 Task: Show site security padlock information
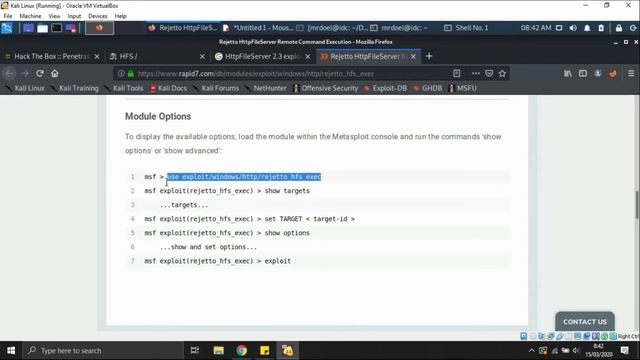131,73
